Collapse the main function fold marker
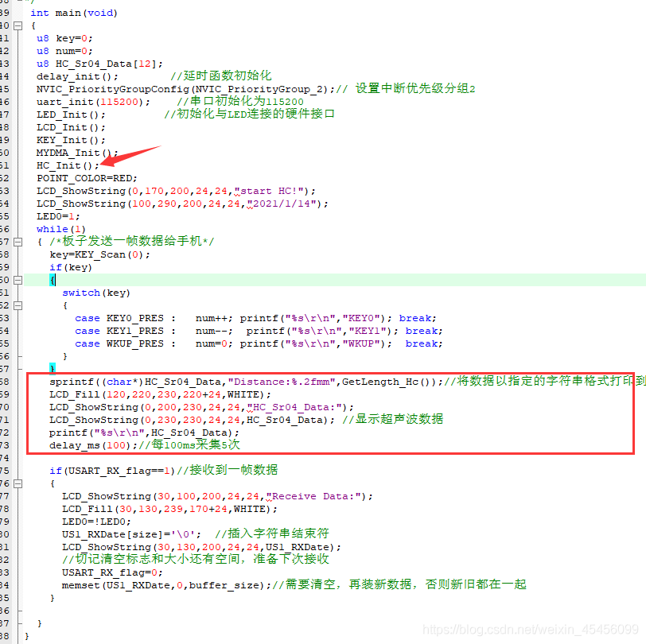The height and width of the screenshot is (644, 646). point(18,25)
